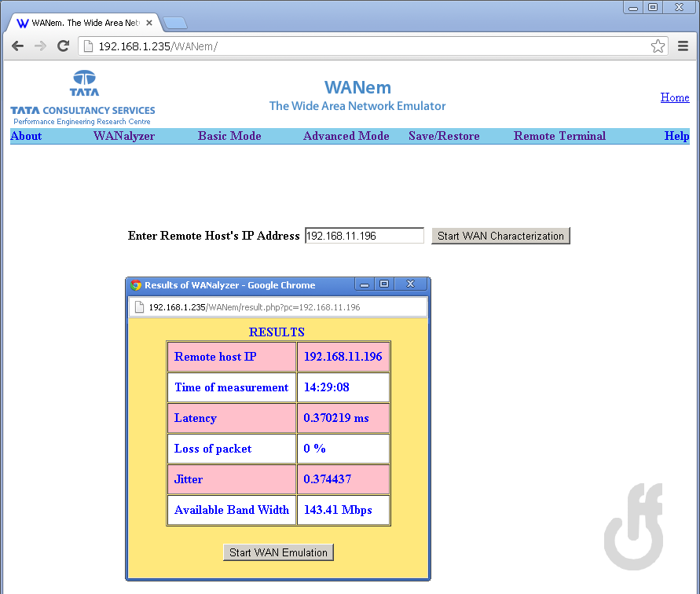700x594 pixels.
Task: Minimize the main Chrome window
Action: click(x=633, y=8)
